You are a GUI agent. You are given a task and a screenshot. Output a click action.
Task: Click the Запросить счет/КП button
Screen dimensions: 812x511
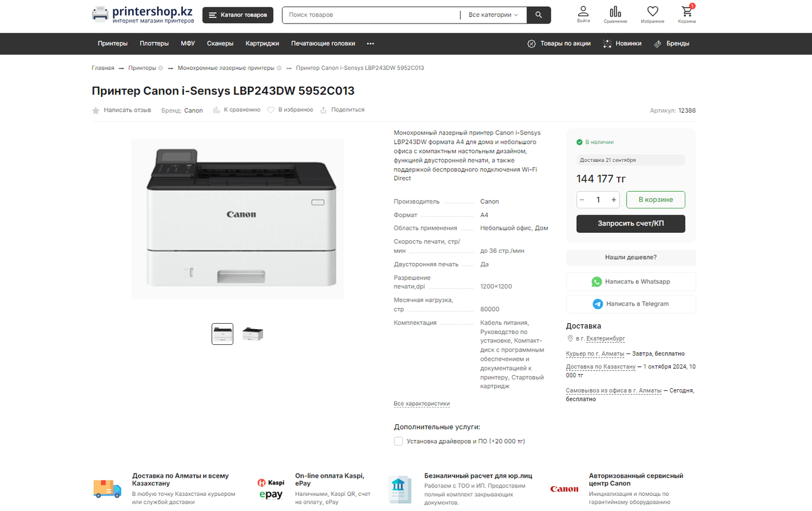(x=631, y=224)
